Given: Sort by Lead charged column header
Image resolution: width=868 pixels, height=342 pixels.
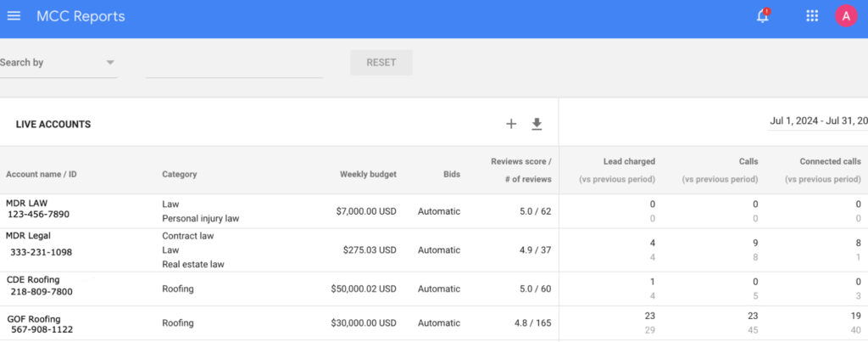Looking at the screenshot, I should tap(628, 161).
